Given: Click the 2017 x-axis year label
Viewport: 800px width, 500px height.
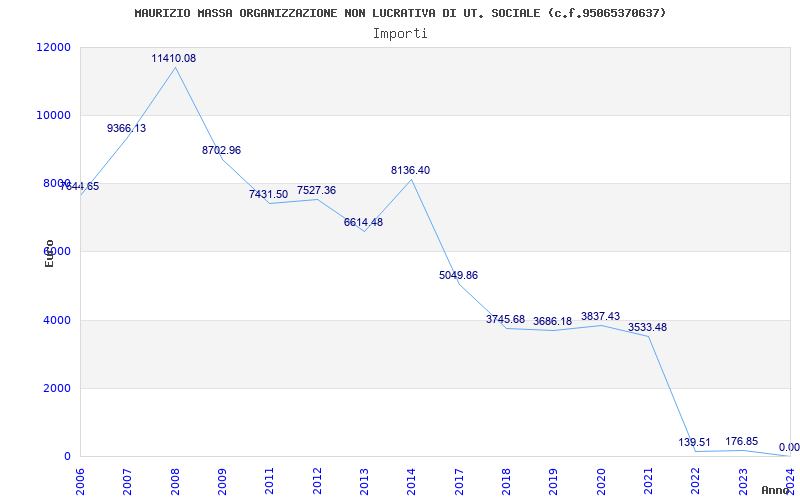Looking at the screenshot, I should [459, 481].
